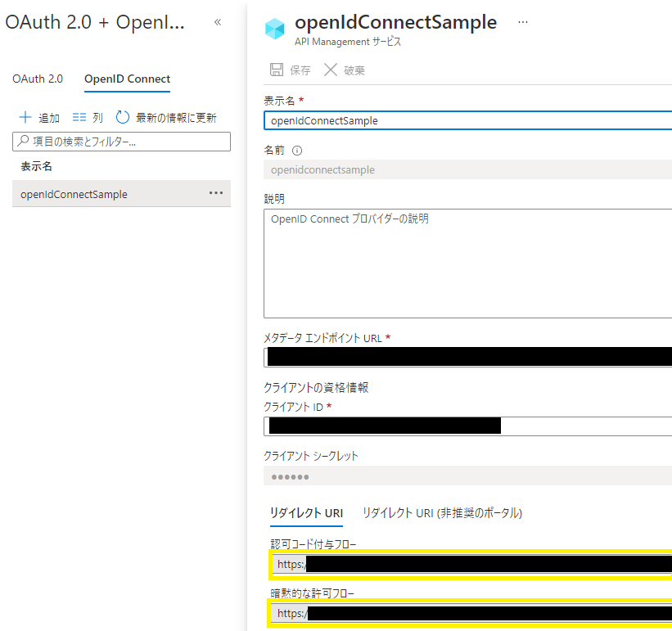The width and height of the screenshot is (672, 631).
Task: Click the magnifier icon in search box
Action: (23, 141)
